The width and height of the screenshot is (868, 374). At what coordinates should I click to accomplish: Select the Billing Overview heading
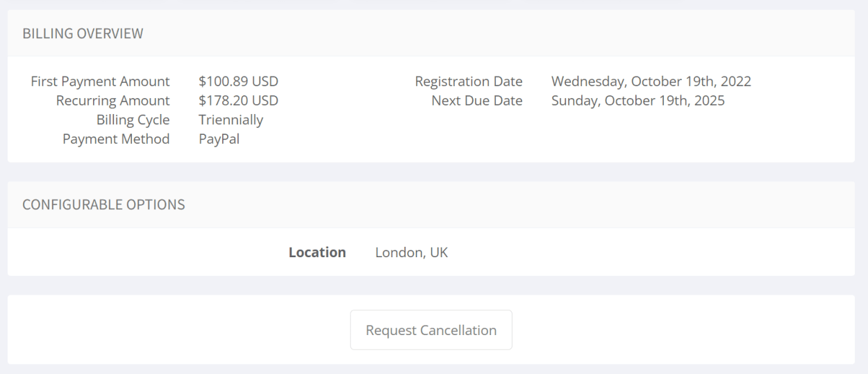coord(83,33)
